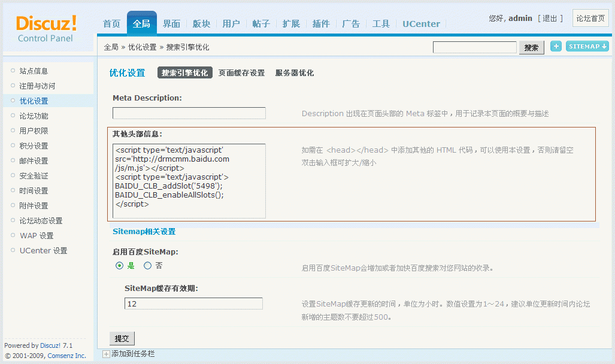Select 是 for 启用百度SiteMap
615x364 pixels.
[x=120, y=266]
